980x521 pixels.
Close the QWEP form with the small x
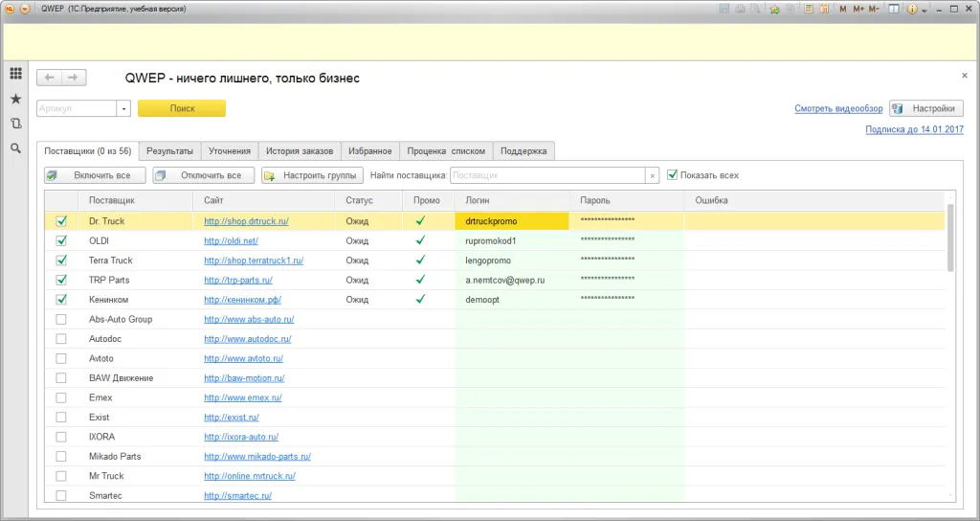pyautogui.click(x=965, y=75)
